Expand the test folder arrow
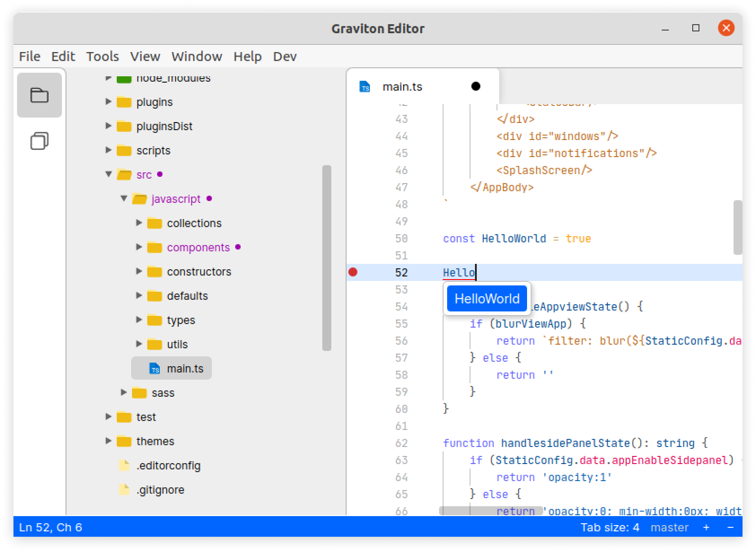Screen dimensions: 756x552 (108, 417)
